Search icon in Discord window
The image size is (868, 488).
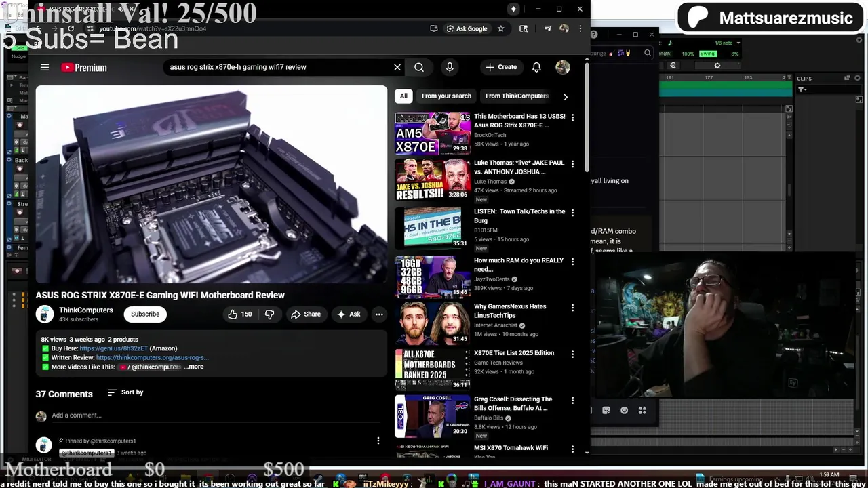[648, 53]
